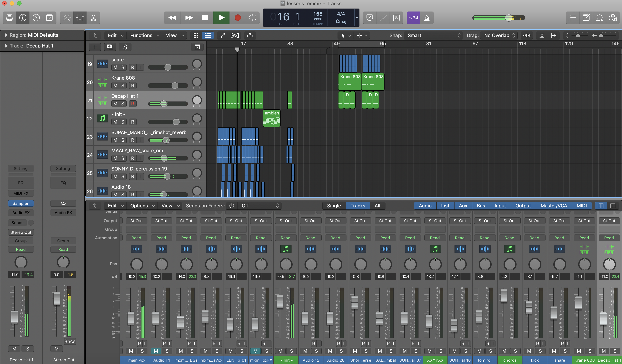Toggle the Count-in 1234 button

tap(413, 17)
